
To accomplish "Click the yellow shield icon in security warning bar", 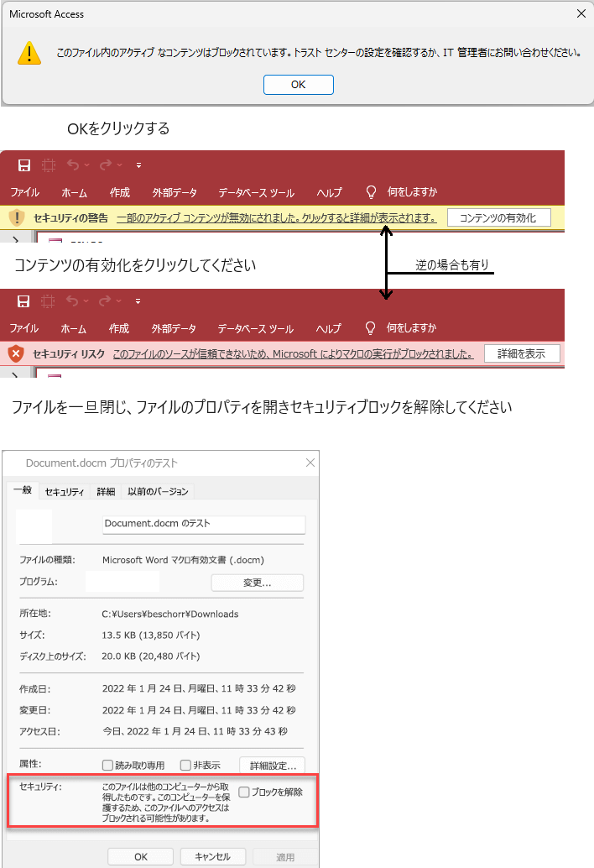I will tap(17, 217).
